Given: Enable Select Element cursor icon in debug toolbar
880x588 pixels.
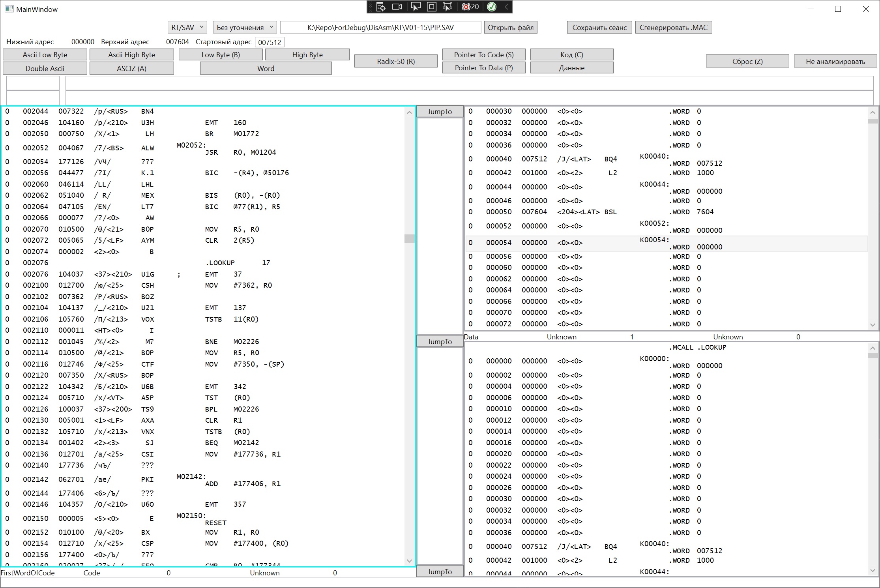Looking at the screenshot, I should [416, 7].
